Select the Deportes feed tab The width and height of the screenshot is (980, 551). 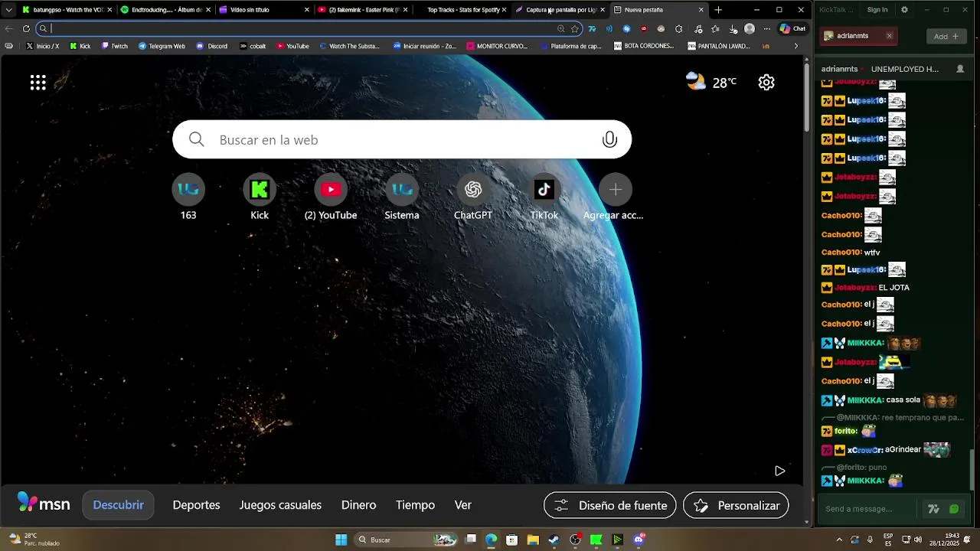(196, 505)
